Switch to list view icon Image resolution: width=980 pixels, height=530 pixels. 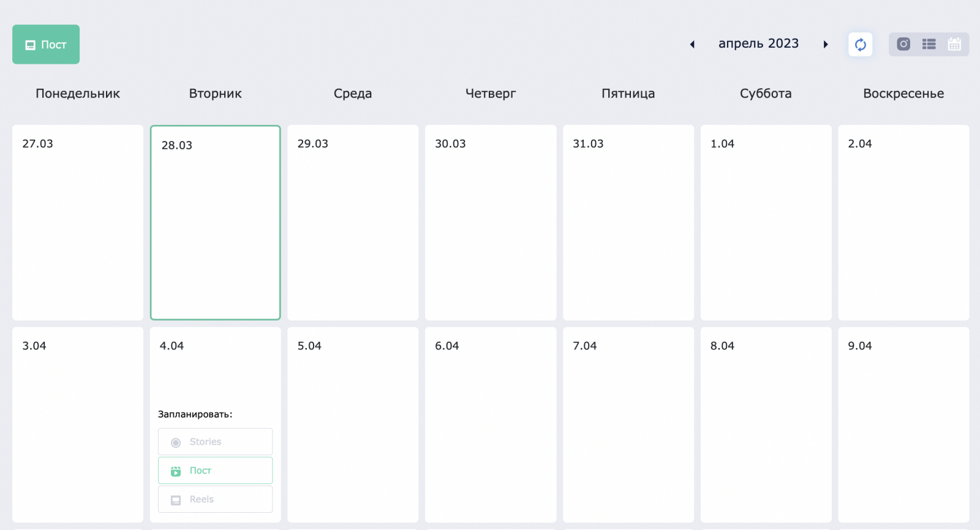click(x=929, y=44)
